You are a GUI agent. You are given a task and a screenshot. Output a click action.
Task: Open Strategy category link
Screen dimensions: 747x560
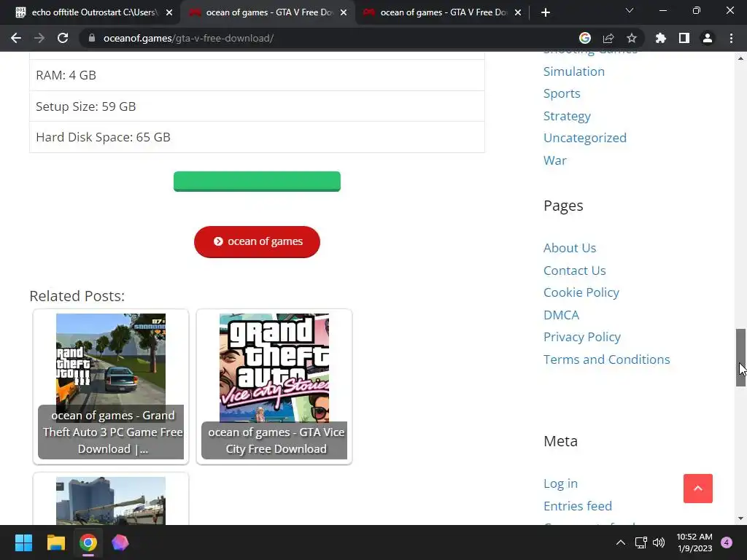click(567, 116)
